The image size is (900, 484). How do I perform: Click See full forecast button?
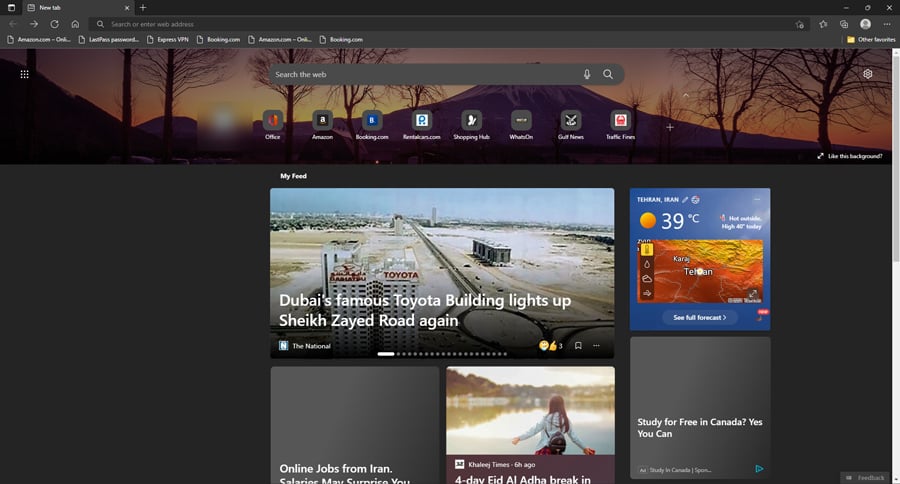[x=700, y=317]
